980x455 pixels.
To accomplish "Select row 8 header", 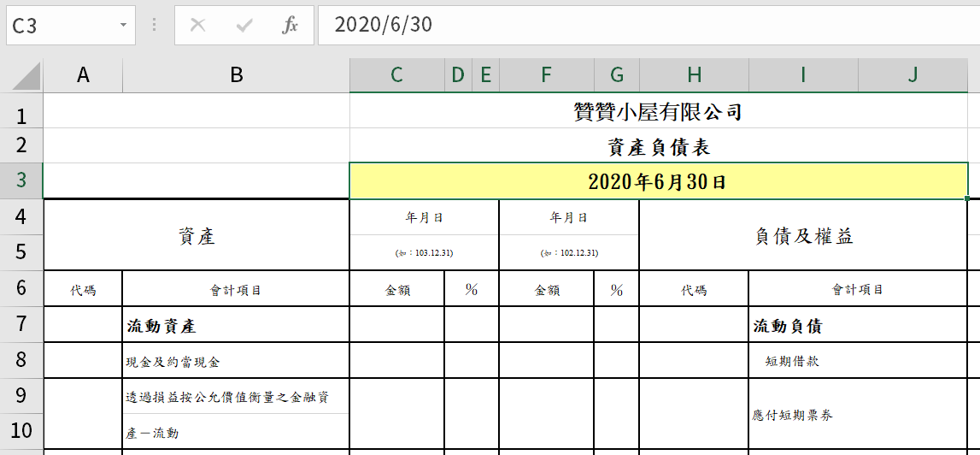I will coord(21,361).
